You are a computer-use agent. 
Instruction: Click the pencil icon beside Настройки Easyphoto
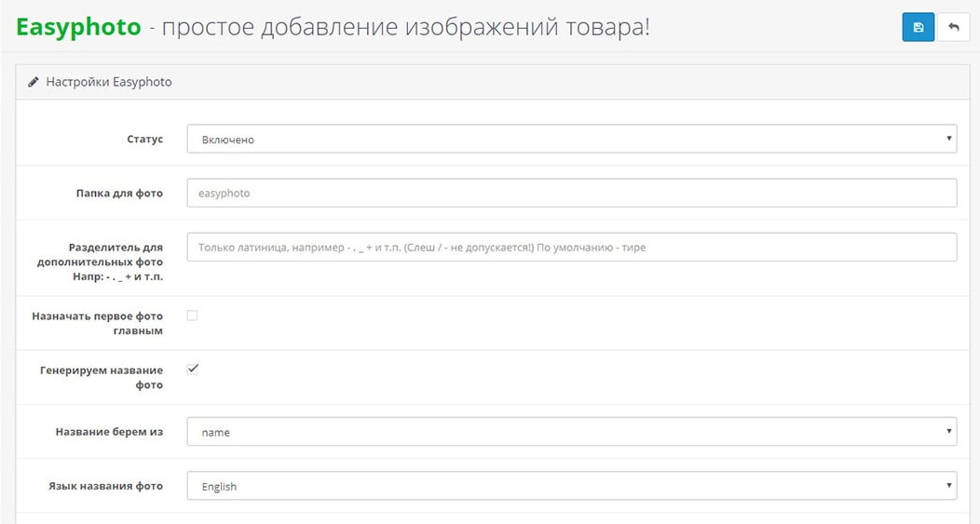pyautogui.click(x=34, y=82)
